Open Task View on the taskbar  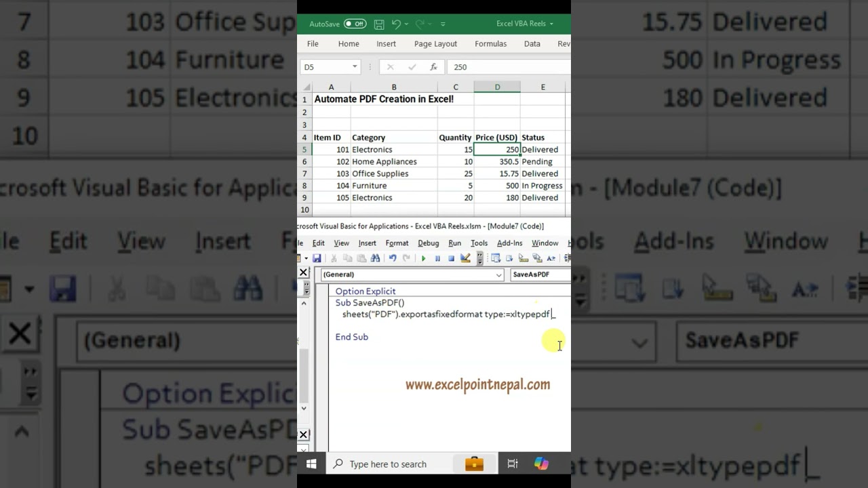(513, 464)
